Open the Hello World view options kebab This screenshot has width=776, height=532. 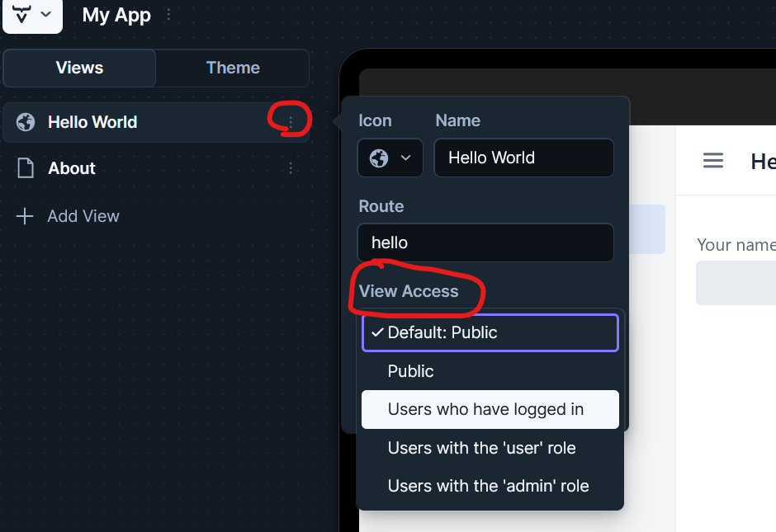point(291,122)
